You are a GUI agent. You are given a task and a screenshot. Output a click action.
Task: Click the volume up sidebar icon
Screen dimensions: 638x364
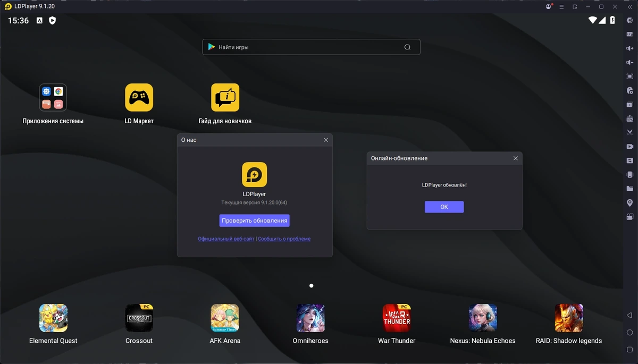(x=630, y=48)
